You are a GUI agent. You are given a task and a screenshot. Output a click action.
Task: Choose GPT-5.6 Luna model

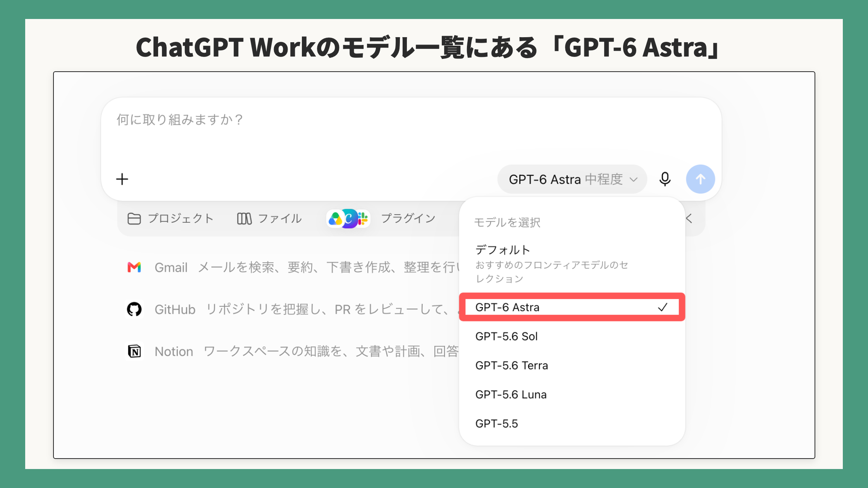pos(572,394)
